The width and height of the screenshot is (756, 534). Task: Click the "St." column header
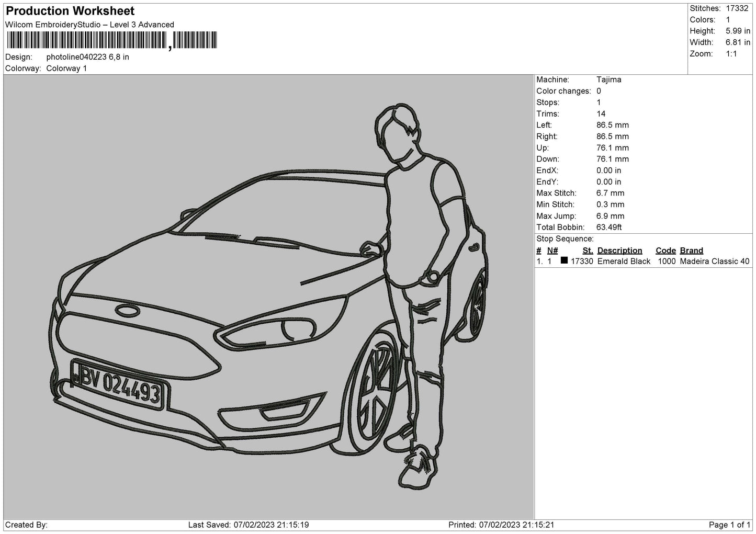pyautogui.click(x=588, y=251)
